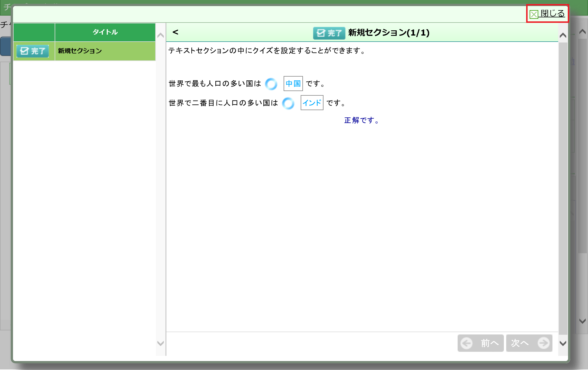This screenshot has width=588, height=370.
Task: Click the blue circle marker before インド
Action: click(288, 103)
